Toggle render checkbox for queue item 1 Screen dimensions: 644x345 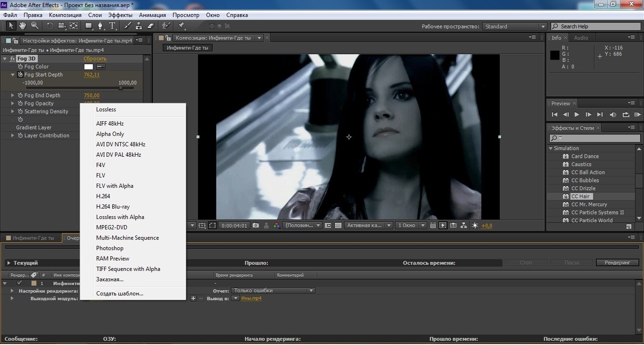pos(19,283)
